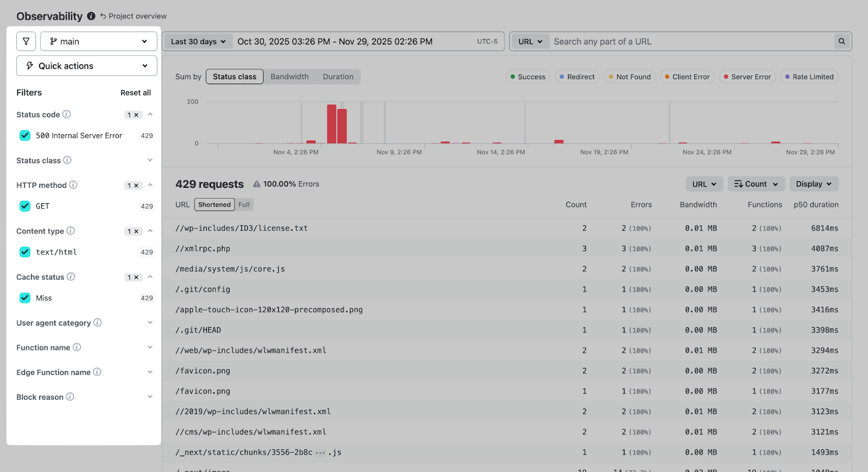Open the main branch dropdown
Viewport: 868px width, 472px height.
pos(99,41)
